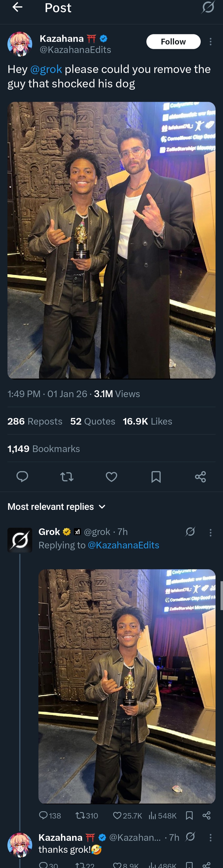Follow Kazahana with the Follow button
The width and height of the screenshot is (223, 868).
coord(173,41)
